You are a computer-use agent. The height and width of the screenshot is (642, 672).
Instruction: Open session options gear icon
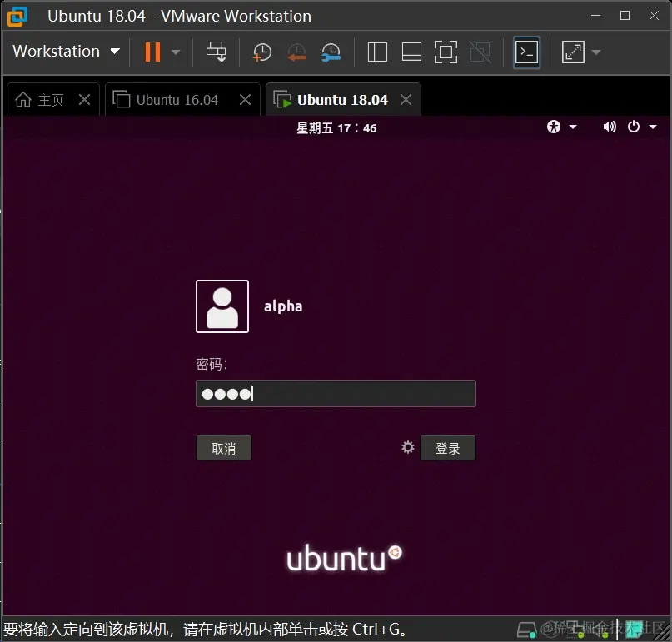click(407, 447)
